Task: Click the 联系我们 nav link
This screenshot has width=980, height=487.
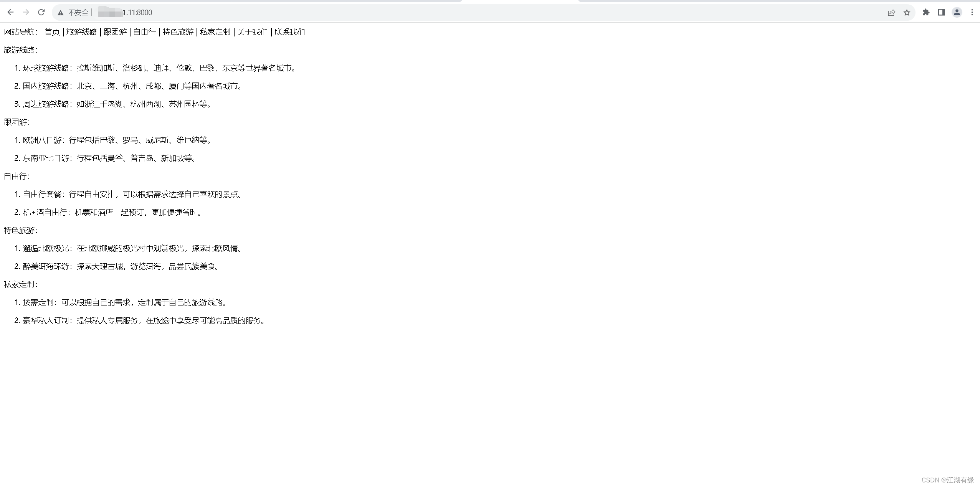Action: point(290,32)
